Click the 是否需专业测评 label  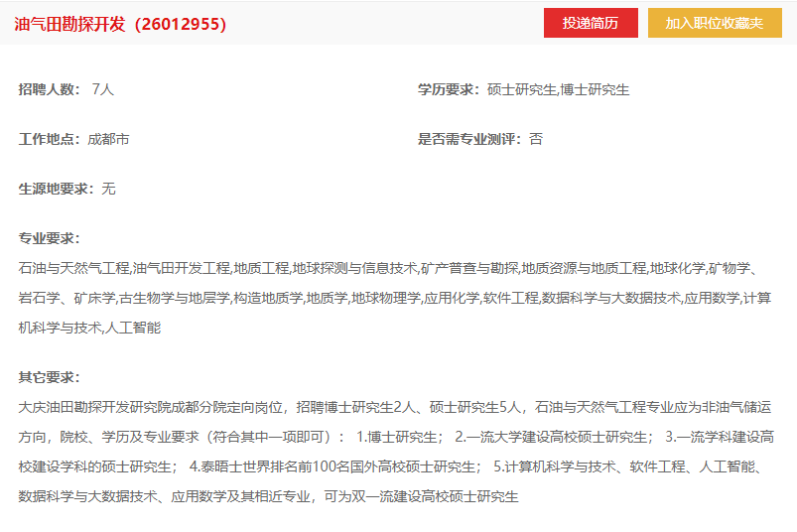(469, 139)
